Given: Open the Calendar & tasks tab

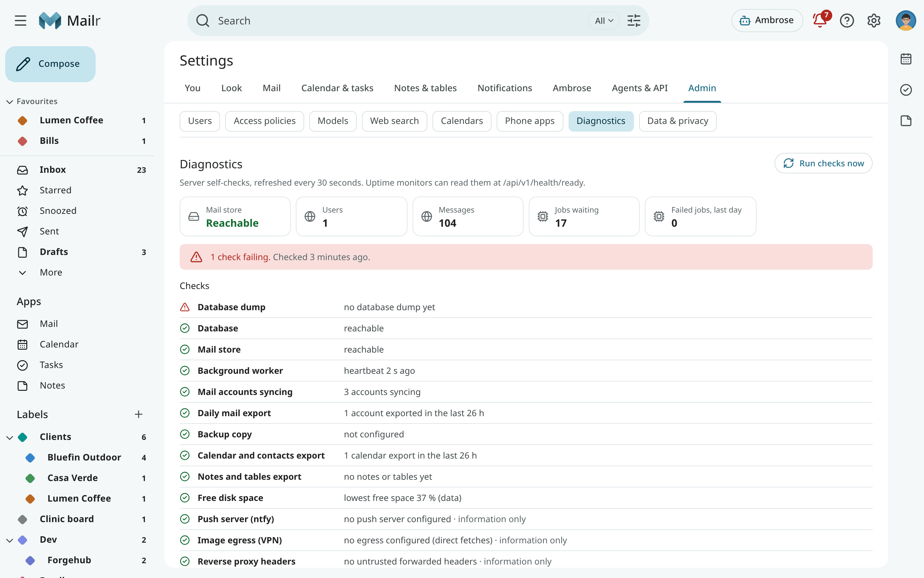Looking at the screenshot, I should click(337, 88).
